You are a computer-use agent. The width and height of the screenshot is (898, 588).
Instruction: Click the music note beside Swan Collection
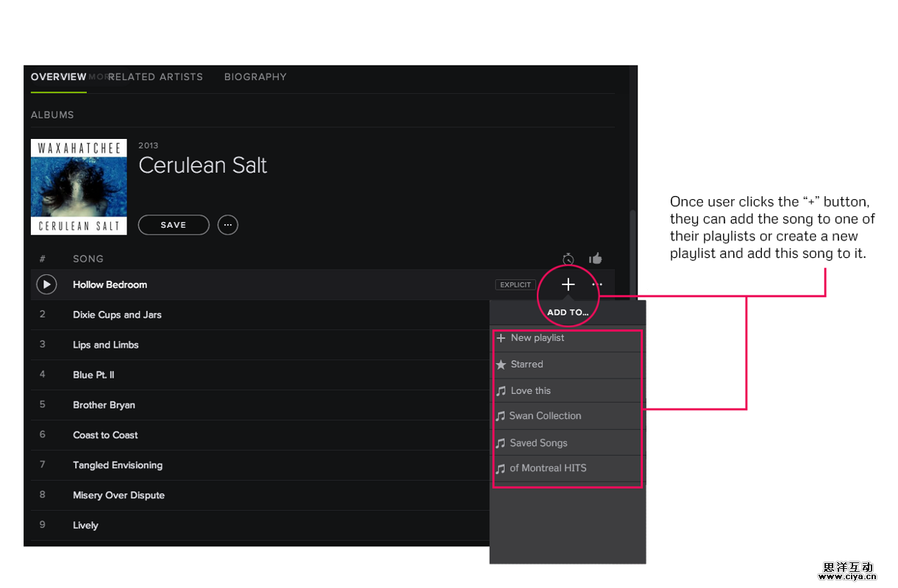(500, 416)
